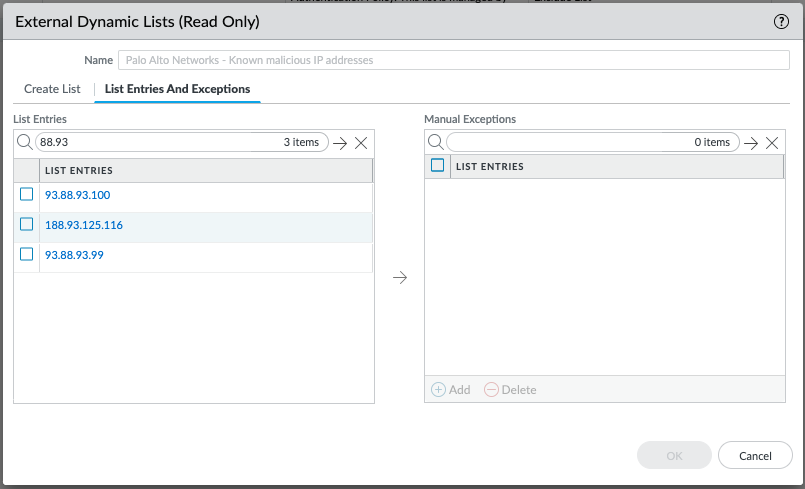Click the List Entries search magnifier icon
Image resolution: width=805 pixels, height=489 pixels.
24,143
